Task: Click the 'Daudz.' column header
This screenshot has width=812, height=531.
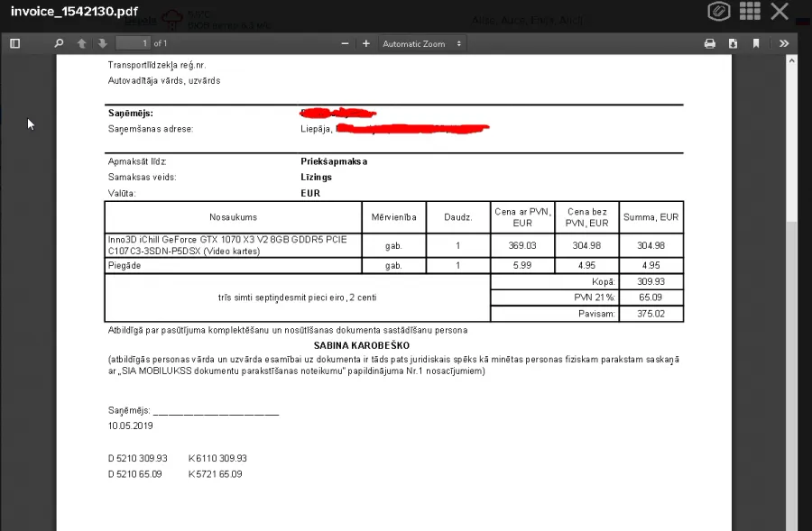Action: [457, 217]
